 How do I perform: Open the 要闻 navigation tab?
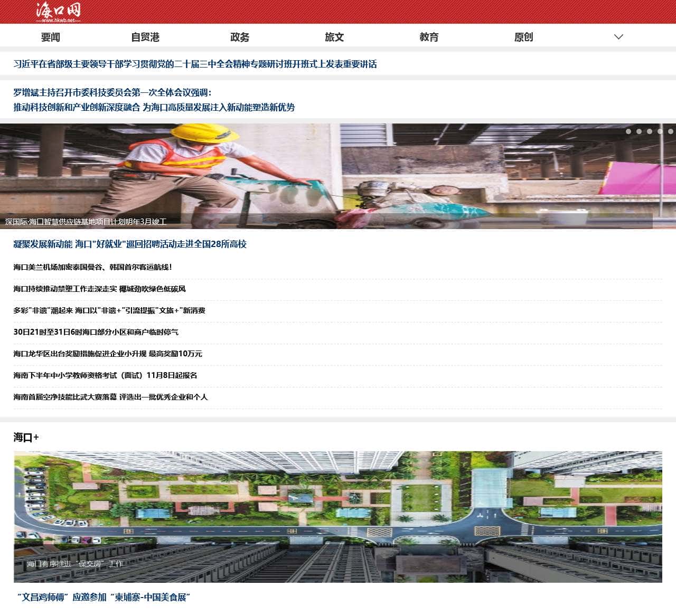pos(51,37)
